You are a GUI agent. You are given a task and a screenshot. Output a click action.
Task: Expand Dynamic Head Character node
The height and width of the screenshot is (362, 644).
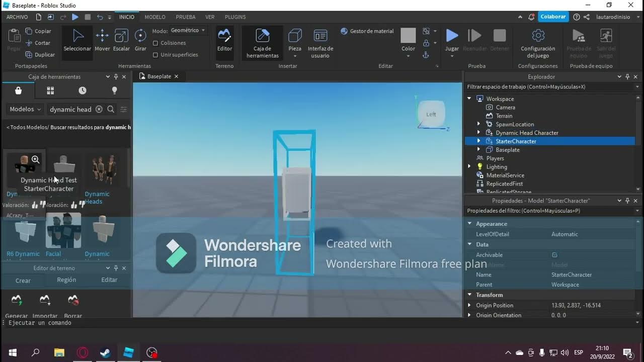tap(478, 133)
